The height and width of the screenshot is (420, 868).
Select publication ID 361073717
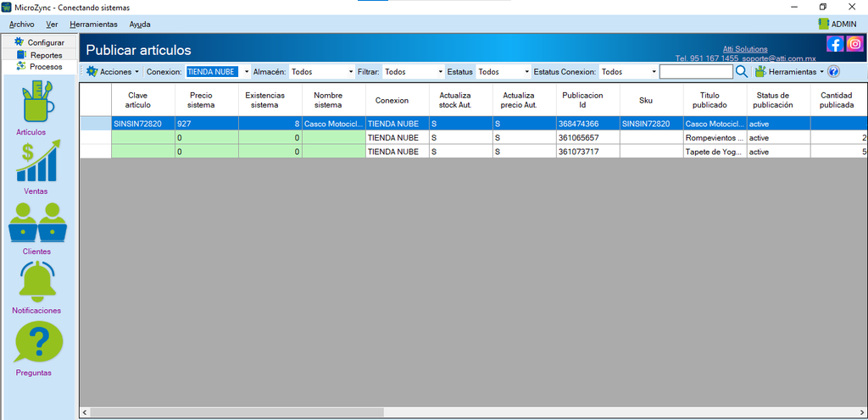(x=588, y=152)
